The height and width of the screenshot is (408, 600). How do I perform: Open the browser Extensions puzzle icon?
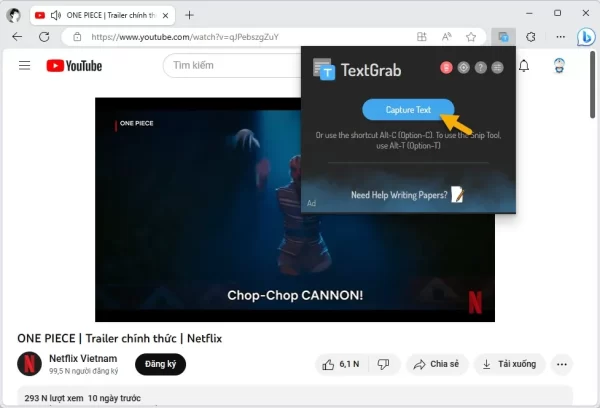(x=531, y=37)
